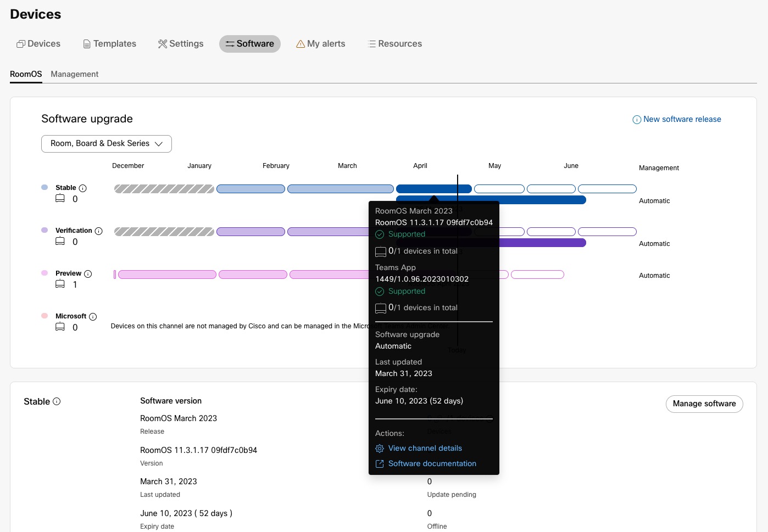This screenshot has height=532, width=768.
Task: Click the gear icon for View channel details
Action: [380, 449]
